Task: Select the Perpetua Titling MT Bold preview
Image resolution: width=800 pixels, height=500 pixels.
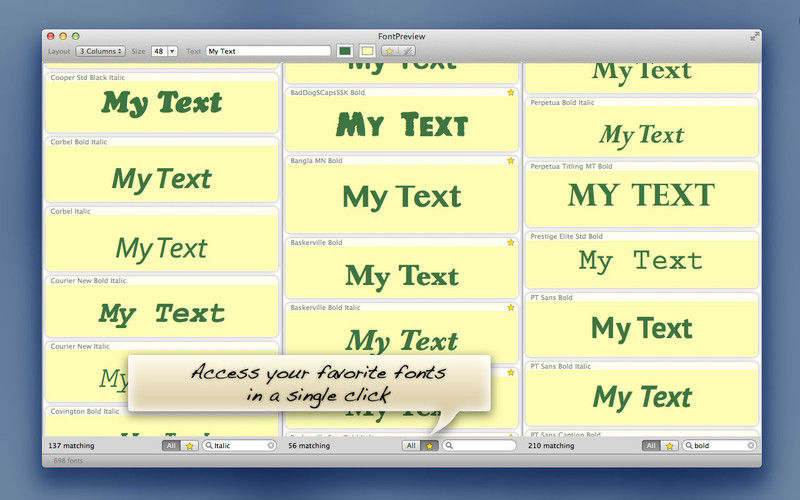Action: [641, 194]
